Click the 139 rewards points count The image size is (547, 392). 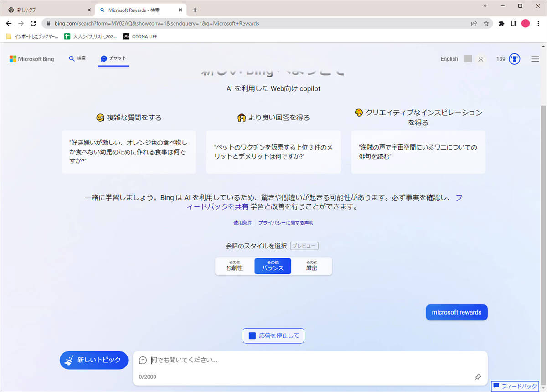501,59
